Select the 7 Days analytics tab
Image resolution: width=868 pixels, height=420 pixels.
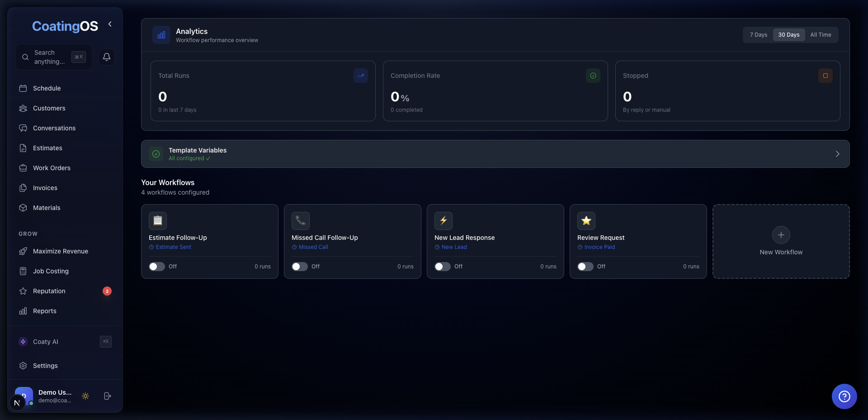point(758,34)
